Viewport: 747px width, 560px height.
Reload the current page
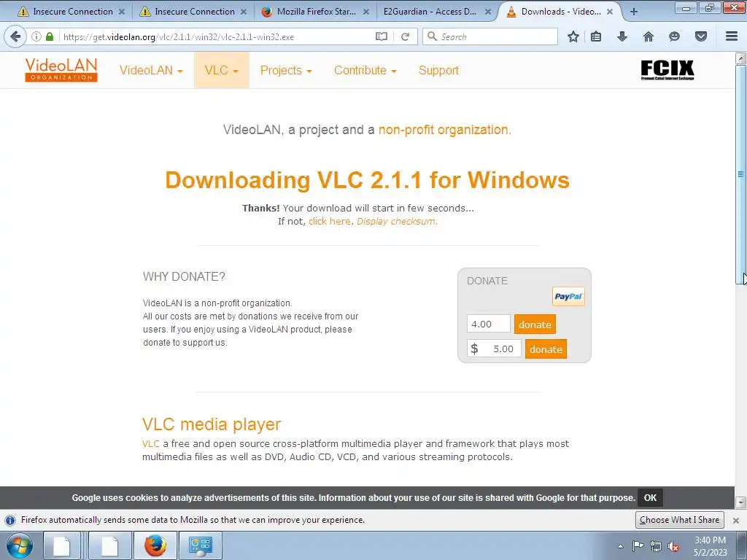pyautogui.click(x=405, y=36)
